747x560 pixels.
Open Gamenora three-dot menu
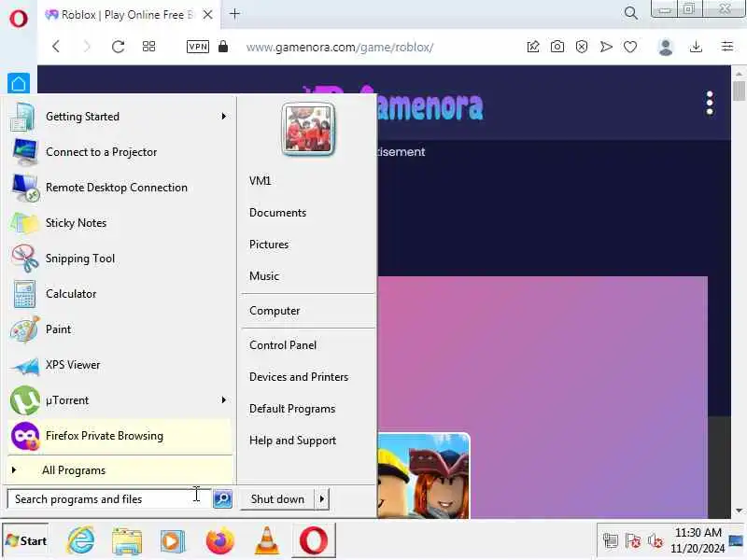coord(710,103)
